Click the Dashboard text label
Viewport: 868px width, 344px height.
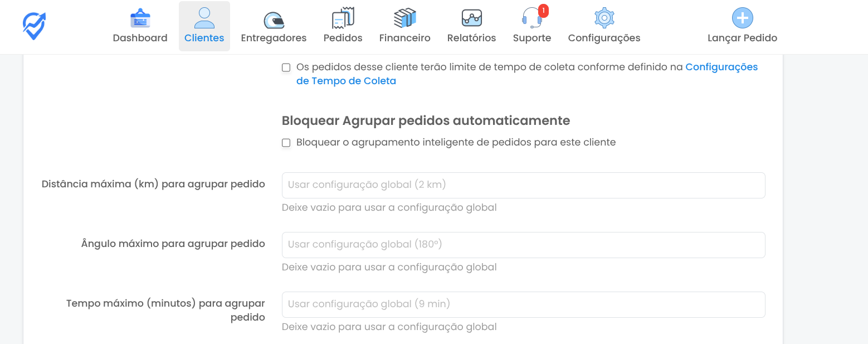(x=140, y=38)
